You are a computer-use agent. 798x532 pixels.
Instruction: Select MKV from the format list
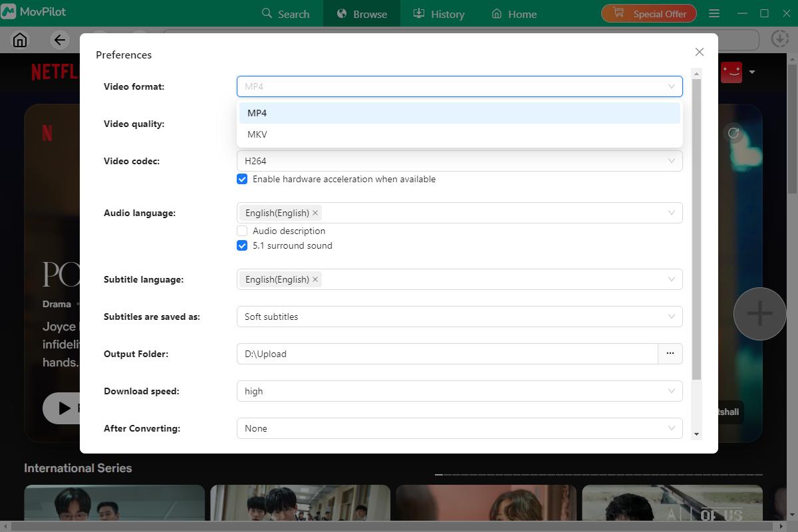click(460, 134)
